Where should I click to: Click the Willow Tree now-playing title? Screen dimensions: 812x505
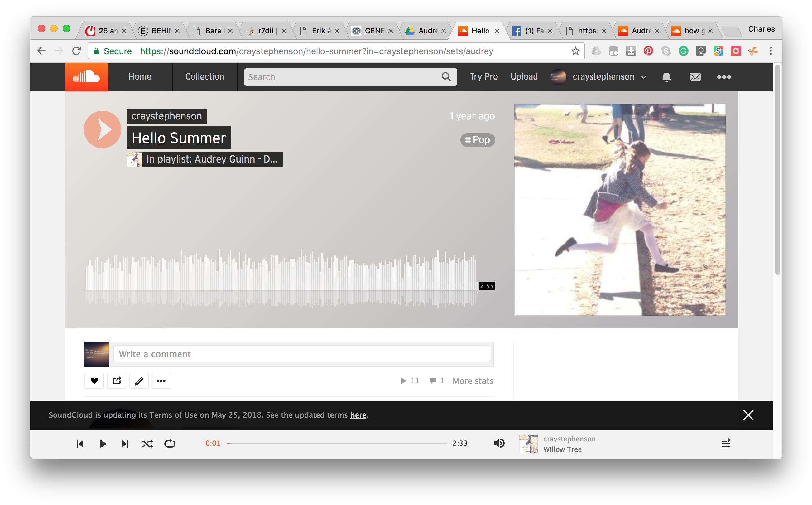562,449
